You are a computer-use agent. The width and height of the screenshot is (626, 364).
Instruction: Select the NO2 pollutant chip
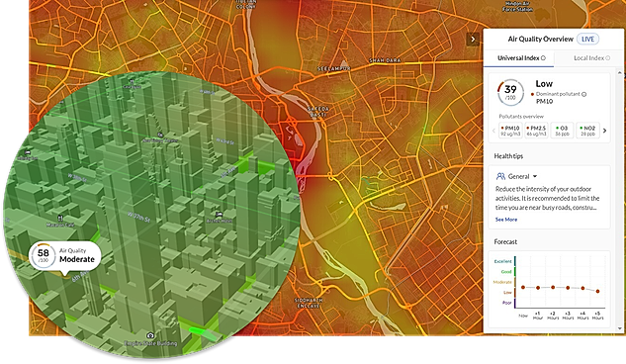pyautogui.click(x=587, y=131)
